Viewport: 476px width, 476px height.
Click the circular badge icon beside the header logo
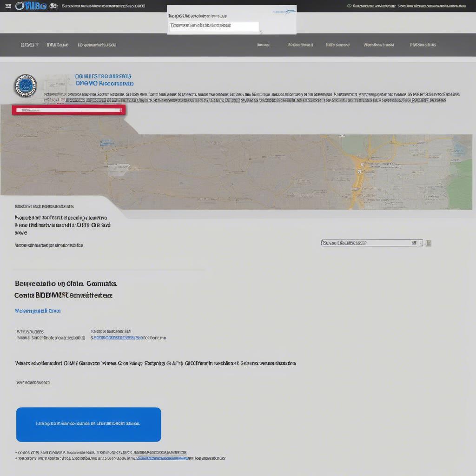click(53, 6)
